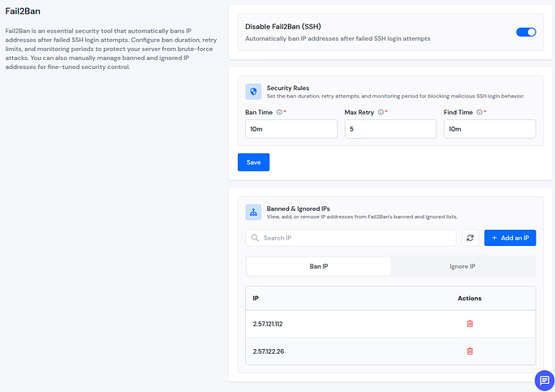This screenshot has height=392, width=555.
Task: Click the Find Time info icon
Action: 480,112
